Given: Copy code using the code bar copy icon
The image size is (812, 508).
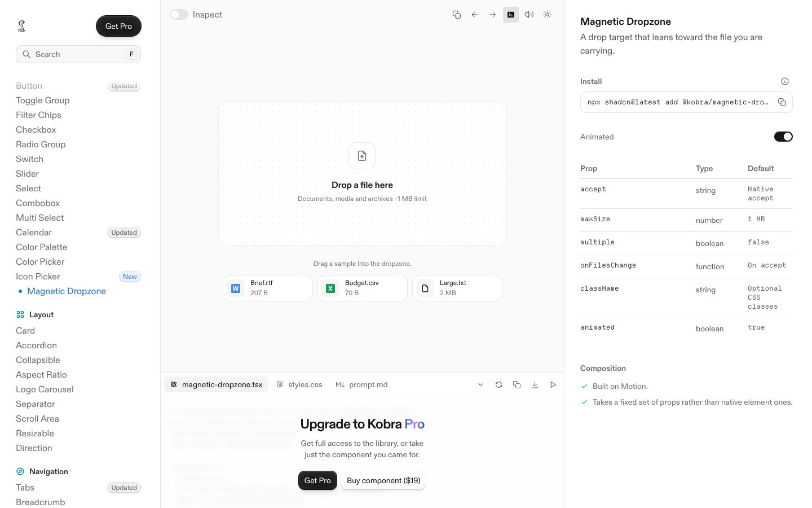Looking at the screenshot, I should (x=517, y=385).
